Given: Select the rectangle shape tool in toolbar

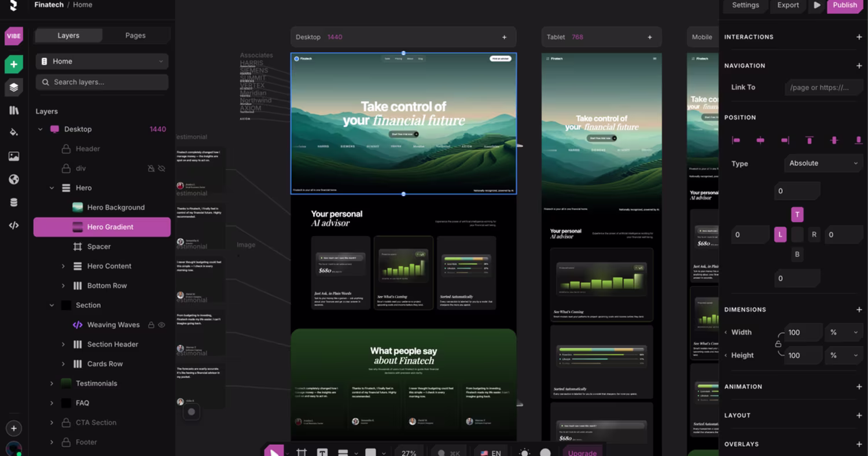Looking at the screenshot, I should point(370,453).
